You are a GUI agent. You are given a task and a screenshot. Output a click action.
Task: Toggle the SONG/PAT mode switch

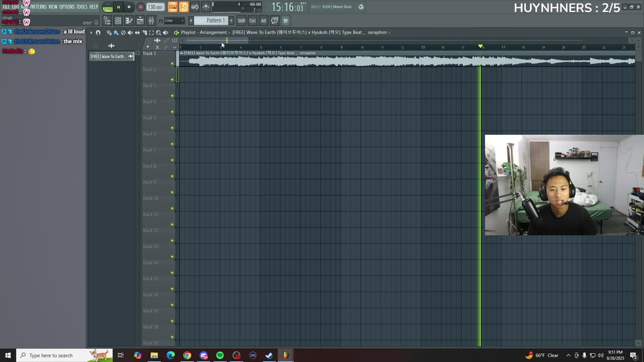coord(108,7)
